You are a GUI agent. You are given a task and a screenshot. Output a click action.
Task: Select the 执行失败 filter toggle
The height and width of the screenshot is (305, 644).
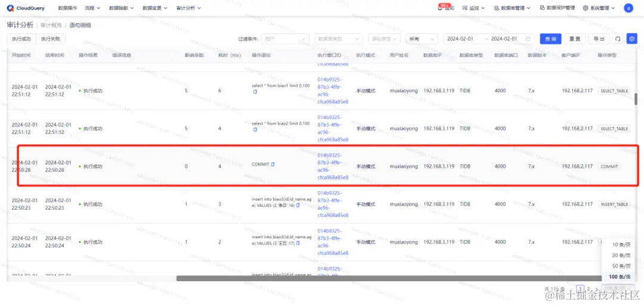(51, 39)
